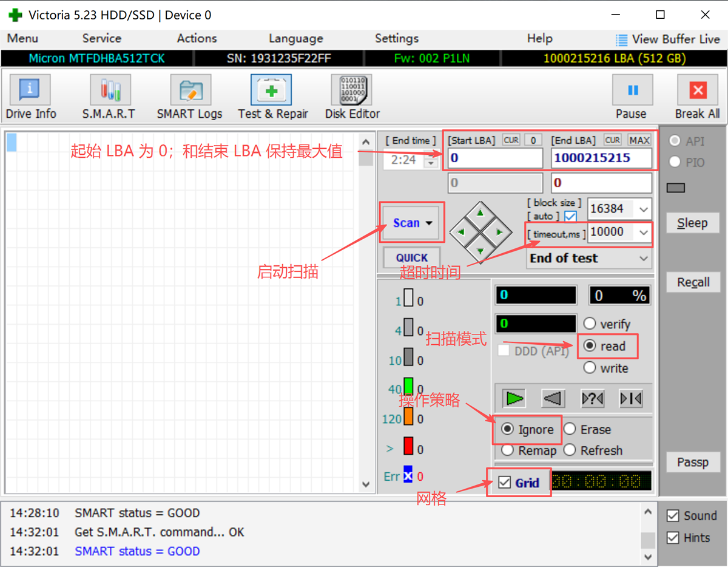Screen dimensions: 728x567
Task: Click the right arrow on navigation diamond
Action: (499, 232)
